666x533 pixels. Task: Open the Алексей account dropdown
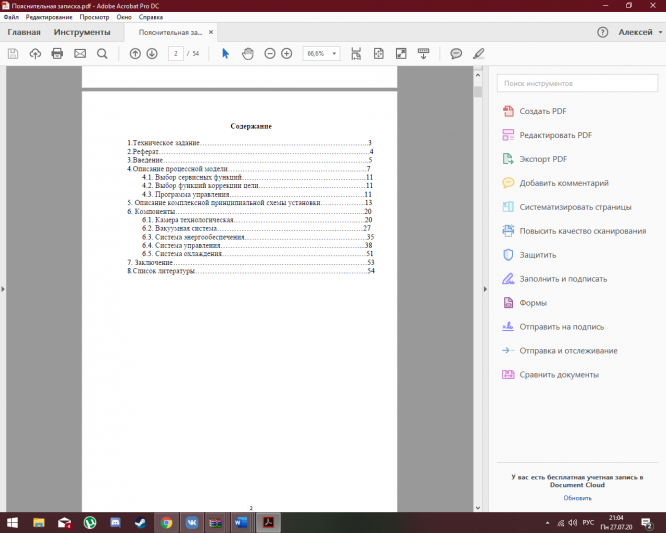click(x=640, y=32)
